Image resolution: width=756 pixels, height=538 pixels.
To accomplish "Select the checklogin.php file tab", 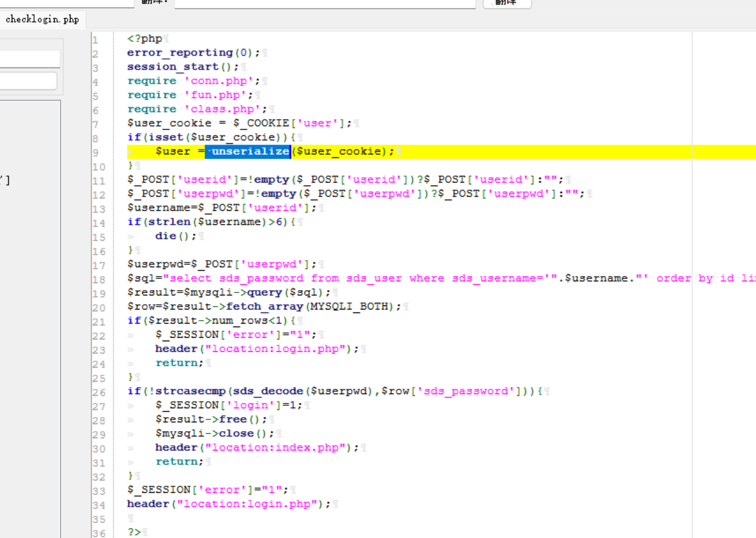I will tap(42, 19).
